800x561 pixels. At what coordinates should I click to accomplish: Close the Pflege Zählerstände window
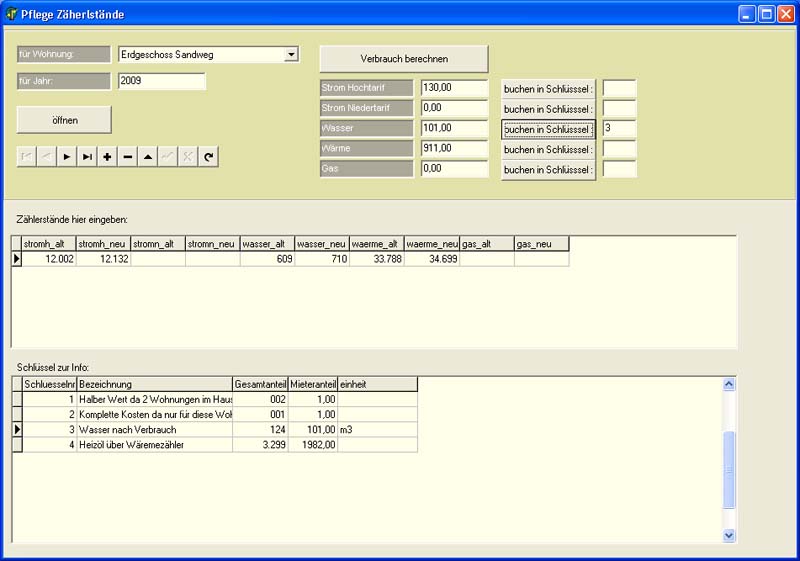point(785,14)
